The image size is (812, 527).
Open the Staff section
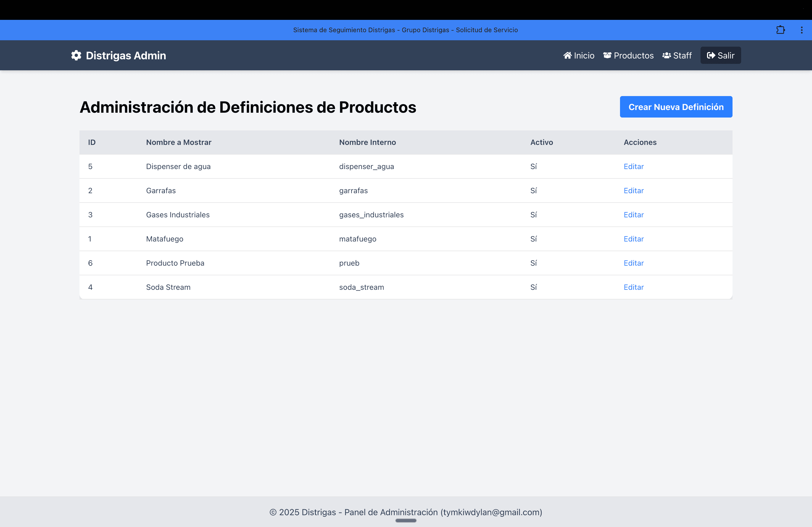677,55
